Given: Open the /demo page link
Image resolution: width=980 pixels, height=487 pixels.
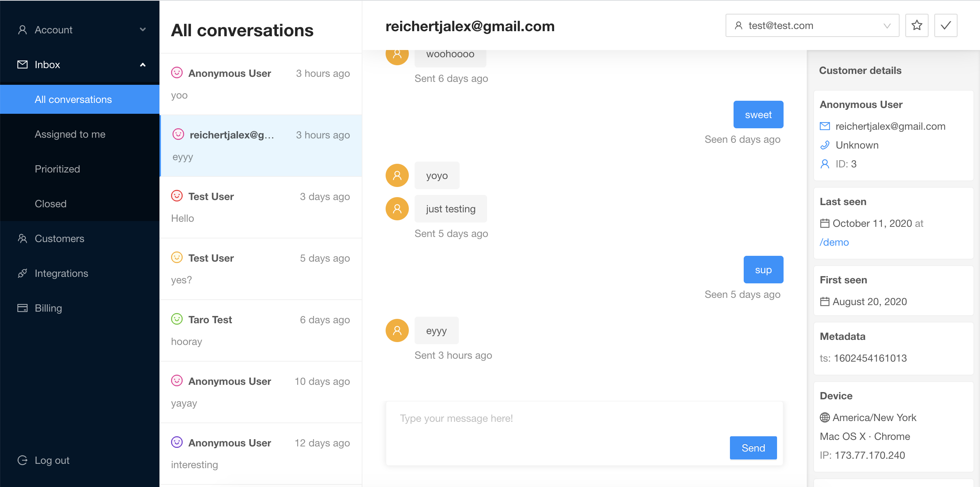Looking at the screenshot, I should click(x=834, y=242).
